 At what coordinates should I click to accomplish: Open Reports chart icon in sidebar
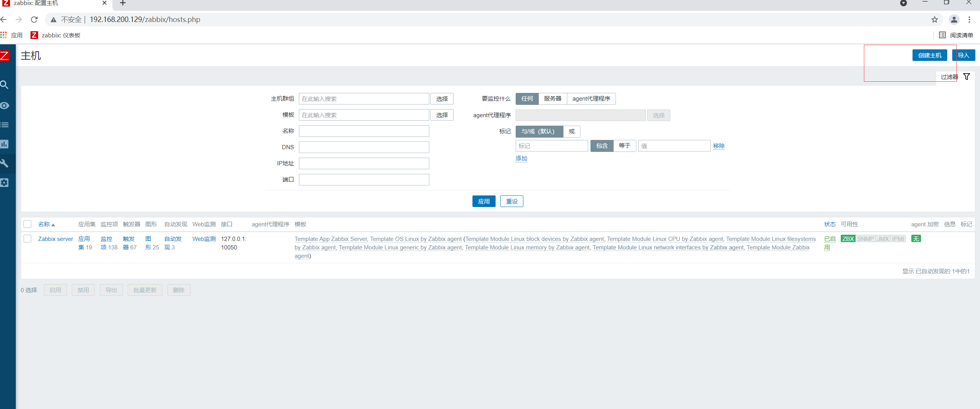click(5, 144)
